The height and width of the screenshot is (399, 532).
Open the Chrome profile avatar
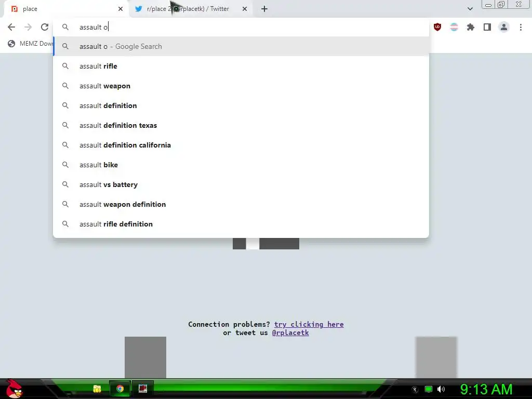coord(504,27)
